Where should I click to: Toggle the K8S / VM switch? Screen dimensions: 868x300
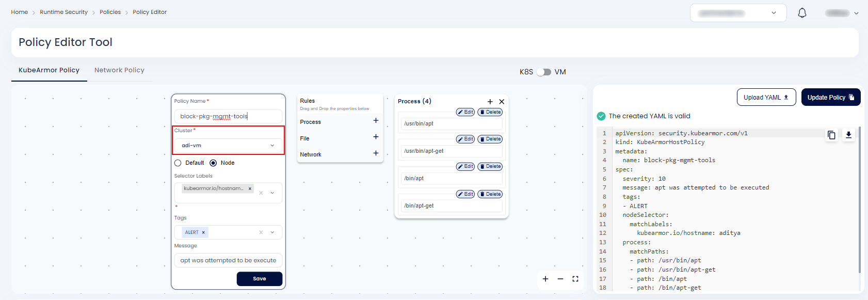click(544, 72)
